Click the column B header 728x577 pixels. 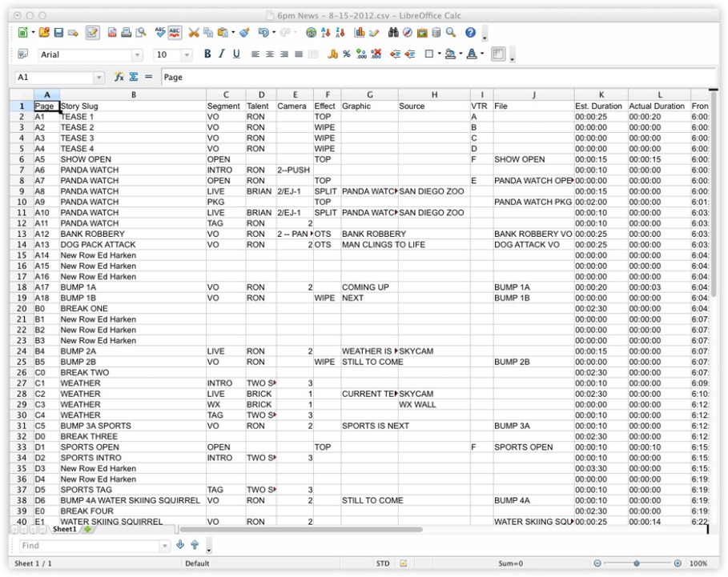tap(132, 95)
